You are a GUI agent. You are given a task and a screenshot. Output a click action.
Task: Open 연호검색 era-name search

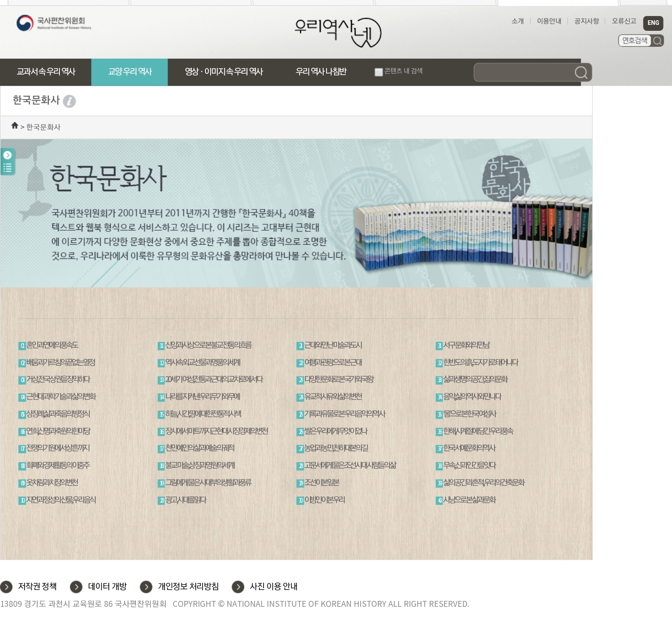click(x=640, y=40)
